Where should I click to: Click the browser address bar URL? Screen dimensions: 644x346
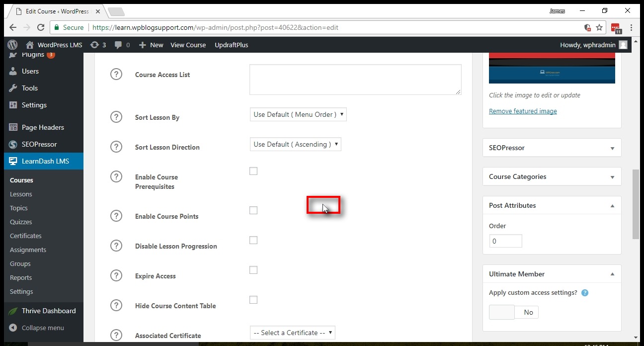[215, 27]
